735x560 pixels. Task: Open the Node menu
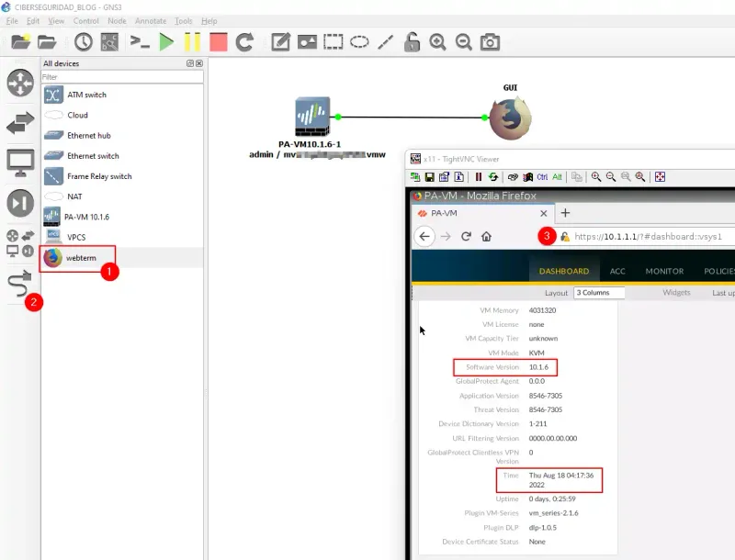click(117, 21)
